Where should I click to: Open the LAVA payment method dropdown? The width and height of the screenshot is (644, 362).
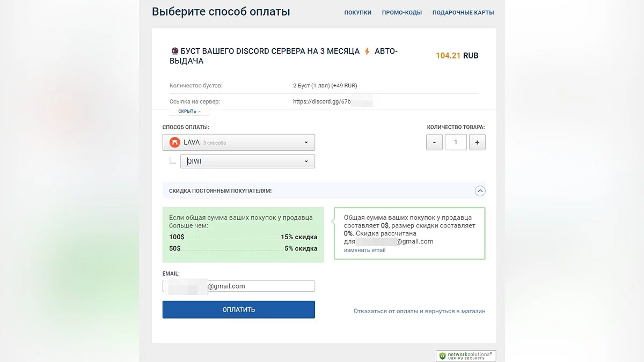[x=239, y=143]
